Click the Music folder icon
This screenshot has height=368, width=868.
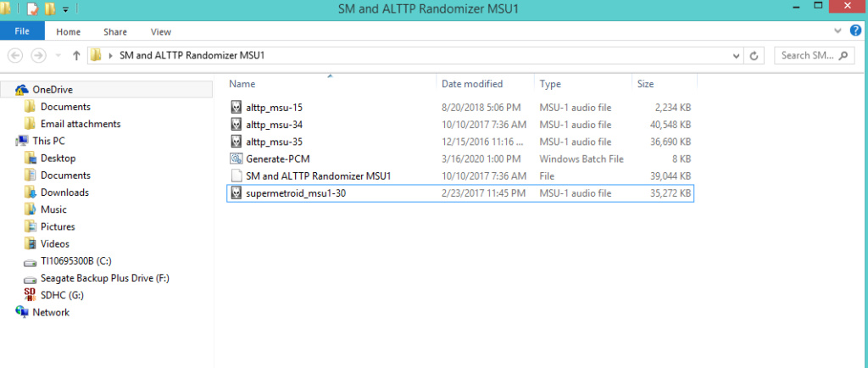click(31, 209)
